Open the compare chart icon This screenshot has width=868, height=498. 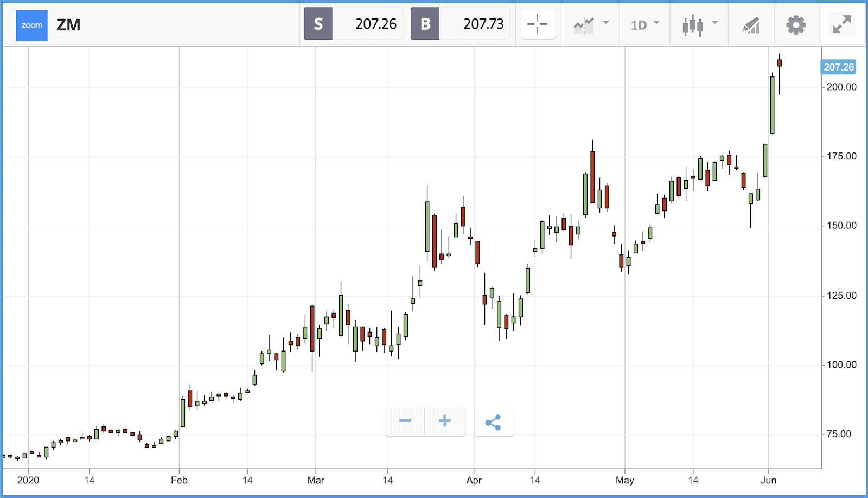point(584,25)
